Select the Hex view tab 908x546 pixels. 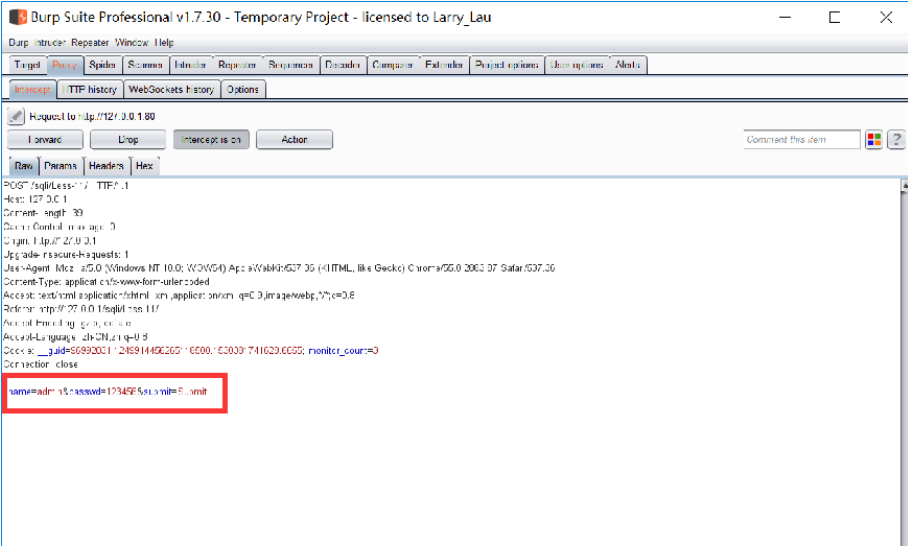pos(144,166)
